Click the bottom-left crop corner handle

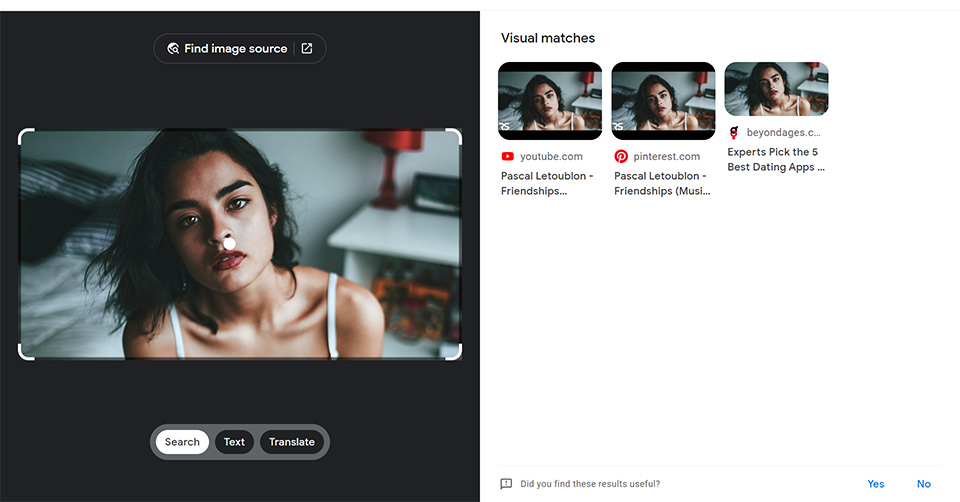click(x=26, y=352)
